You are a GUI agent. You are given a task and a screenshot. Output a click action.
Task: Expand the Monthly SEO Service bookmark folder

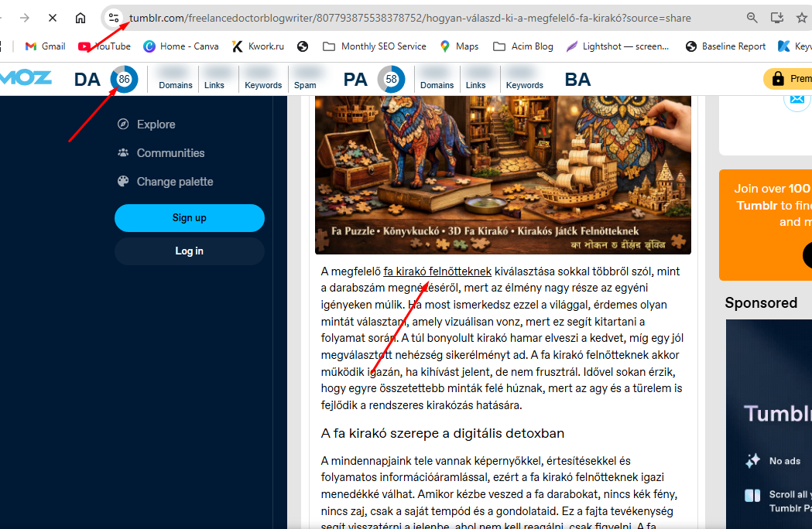point(375,46)
